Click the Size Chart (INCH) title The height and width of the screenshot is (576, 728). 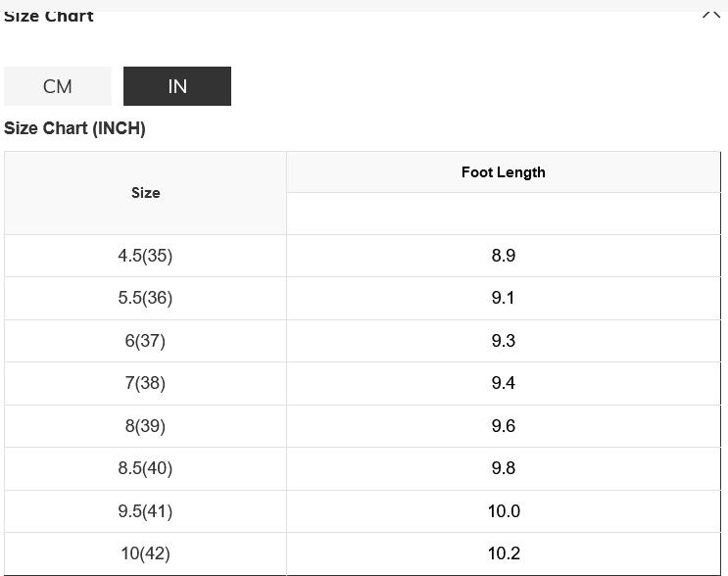(74, 128)
